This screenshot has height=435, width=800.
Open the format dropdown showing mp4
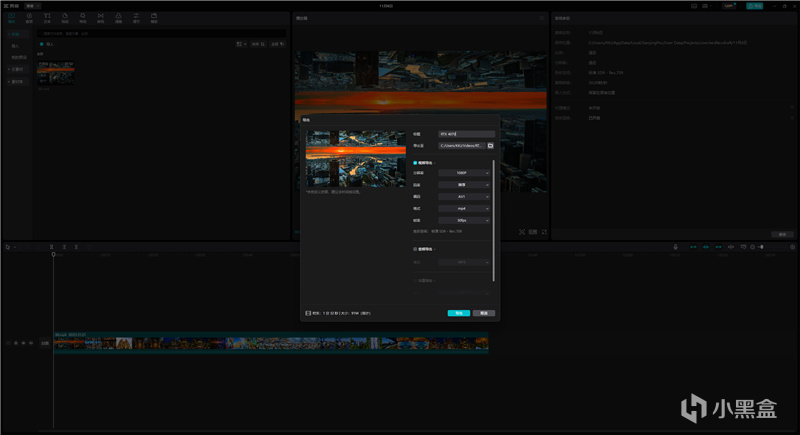tap(465, 208)
